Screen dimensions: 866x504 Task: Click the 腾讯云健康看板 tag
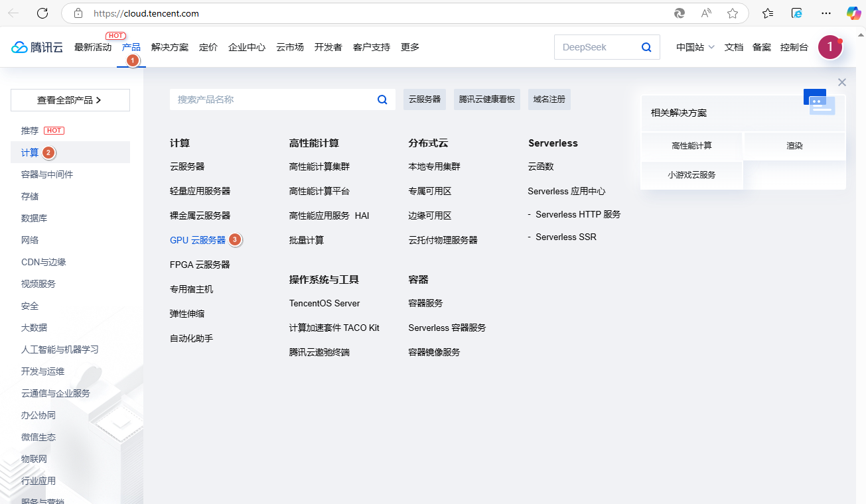pos(487,99)
